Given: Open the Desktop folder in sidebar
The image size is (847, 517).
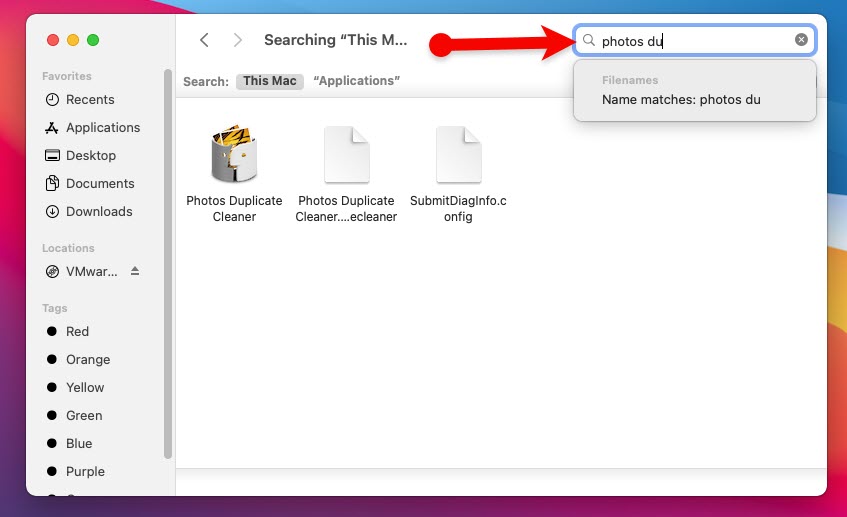Looking at the screenshot, I should (x=90, y=156).
